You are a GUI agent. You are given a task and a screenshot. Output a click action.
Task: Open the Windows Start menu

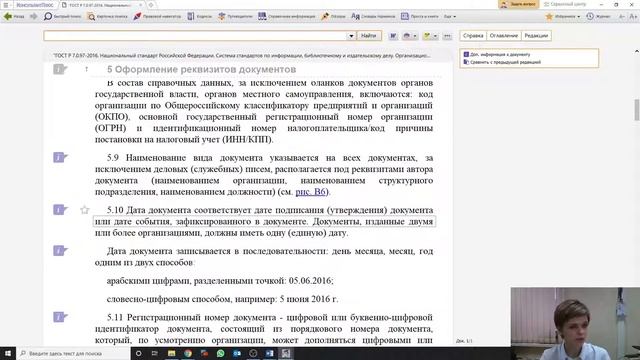click(8, 353)
